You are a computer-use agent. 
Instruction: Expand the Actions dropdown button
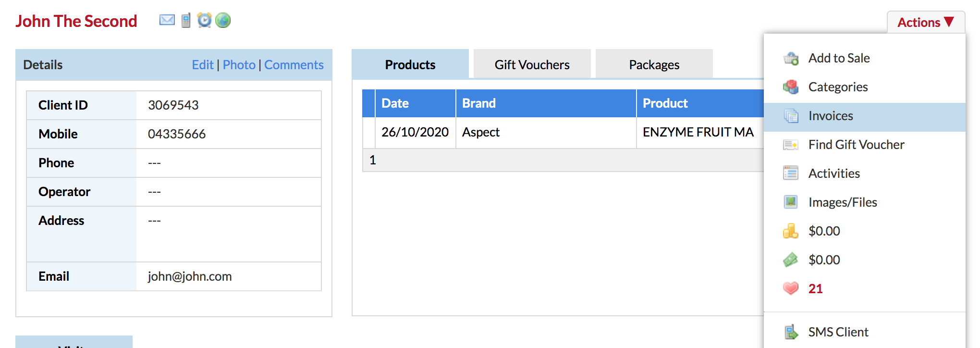[926, 22]
